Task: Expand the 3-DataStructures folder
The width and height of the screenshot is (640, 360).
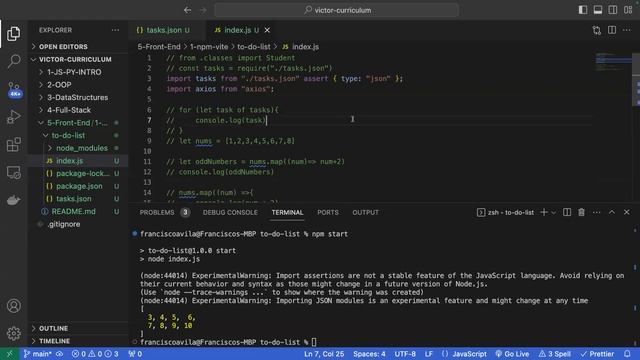Action: 78,97
